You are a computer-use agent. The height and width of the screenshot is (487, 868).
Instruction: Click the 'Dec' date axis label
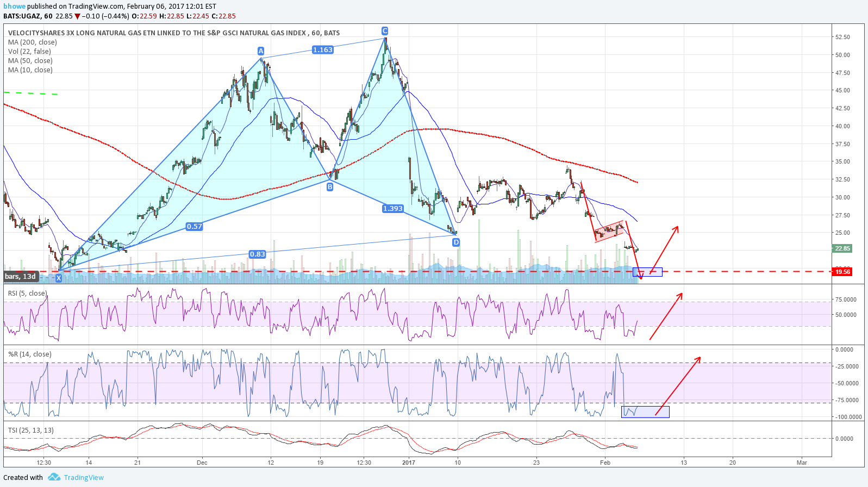click(x=202, y=463)
